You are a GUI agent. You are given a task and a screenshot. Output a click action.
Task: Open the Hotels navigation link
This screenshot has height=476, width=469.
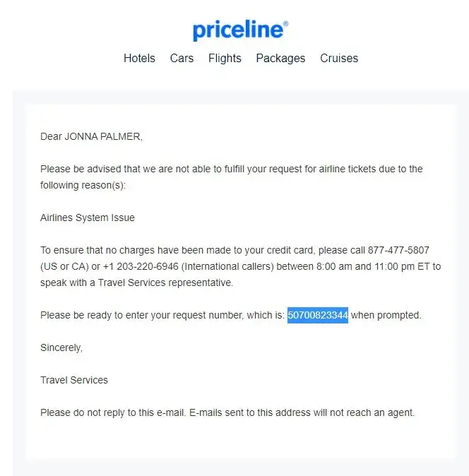(139, 59)
